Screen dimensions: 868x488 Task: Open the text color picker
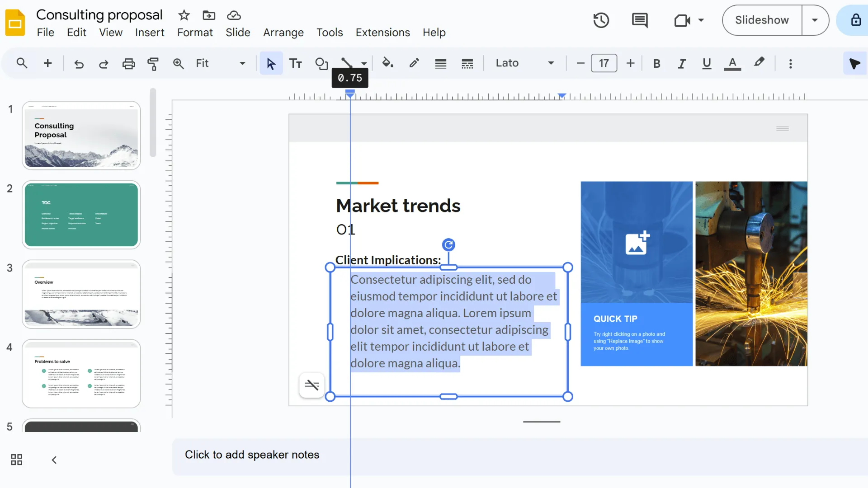[x=732, y=64]
